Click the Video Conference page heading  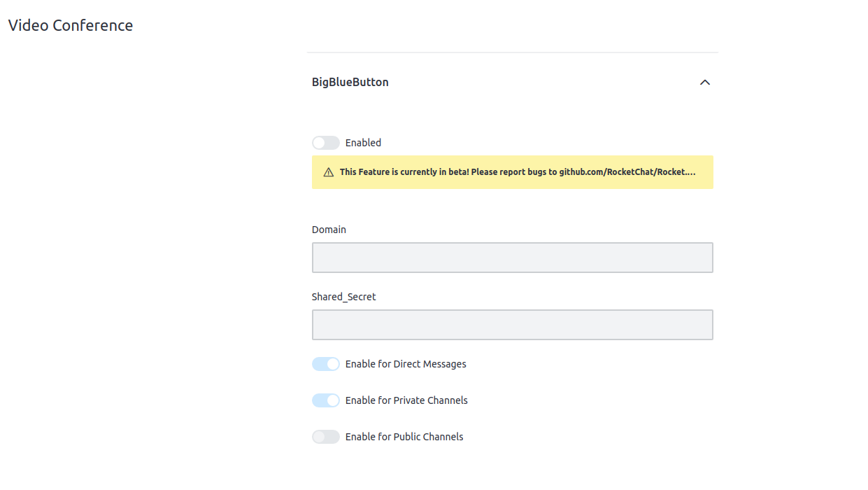71,25
